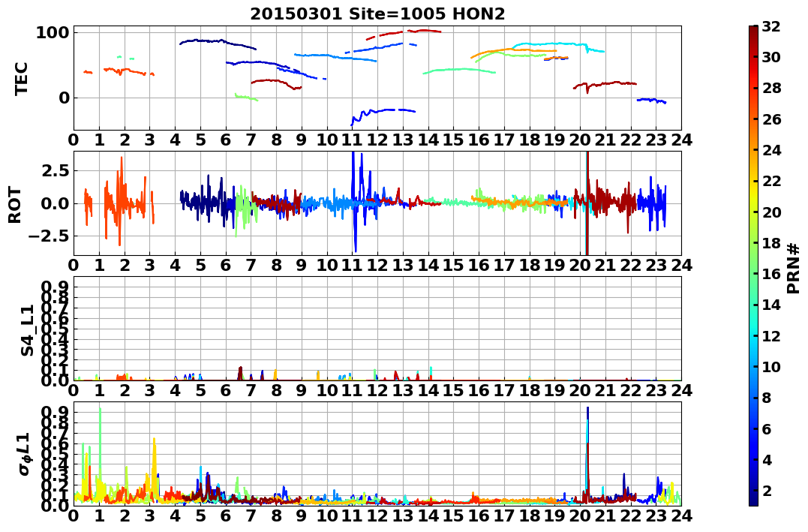
Task: Click colorbar tick label '8'
Action: 767,398
